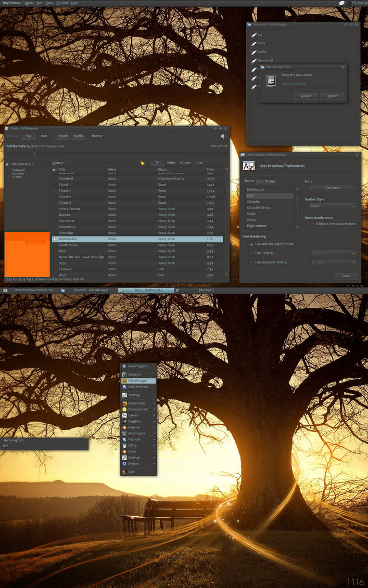This screenshot has height=588, width=368.
Task: Click the Create button in New Empty File dialog
Action: (332, 96)
